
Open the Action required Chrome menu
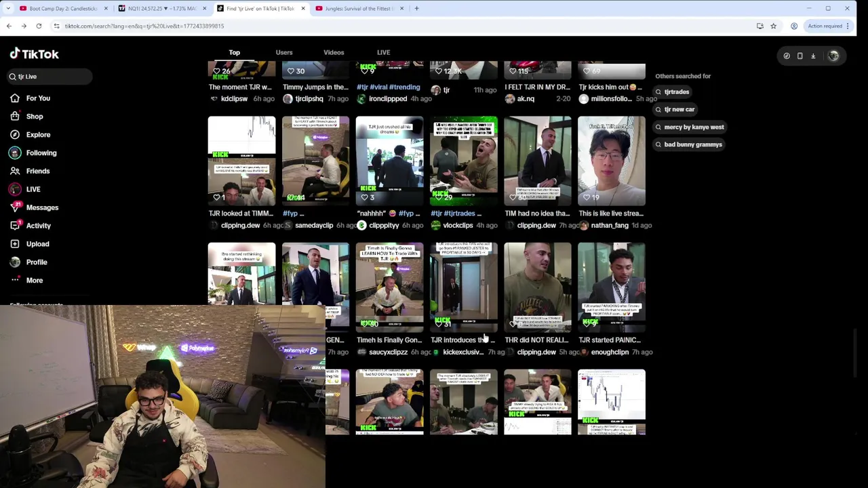coord(828,26)
